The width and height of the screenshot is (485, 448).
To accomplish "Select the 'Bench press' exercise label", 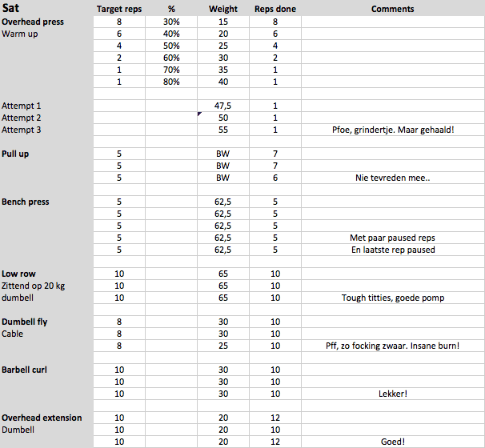I will tap(26, 202).
